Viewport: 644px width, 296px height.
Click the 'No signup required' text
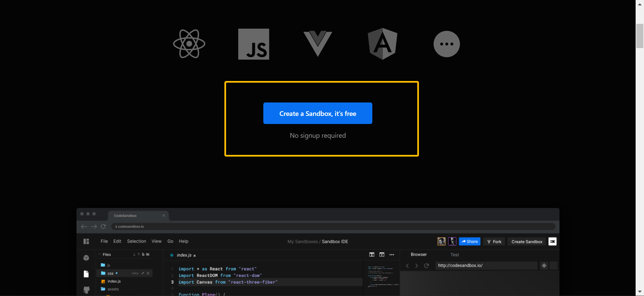[x=318, y=135]
